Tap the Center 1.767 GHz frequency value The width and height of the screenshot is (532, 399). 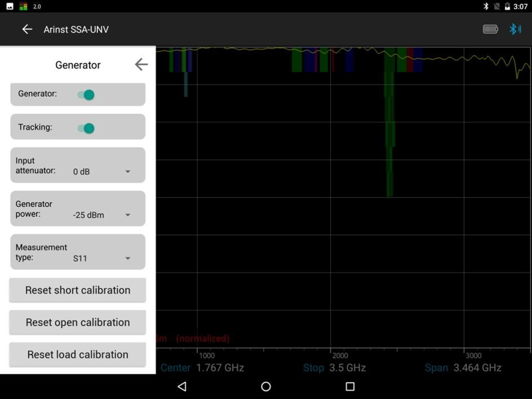220,368
